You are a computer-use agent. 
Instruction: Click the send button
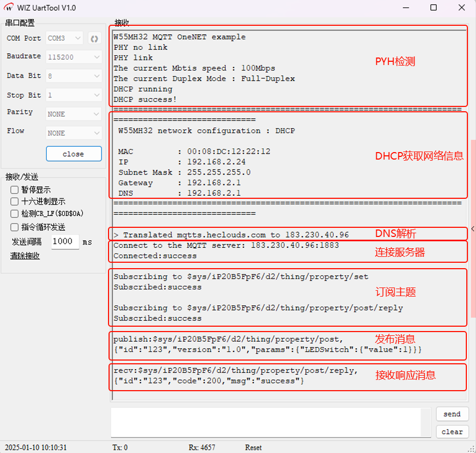pyautogui.click(x=452, y=414)
